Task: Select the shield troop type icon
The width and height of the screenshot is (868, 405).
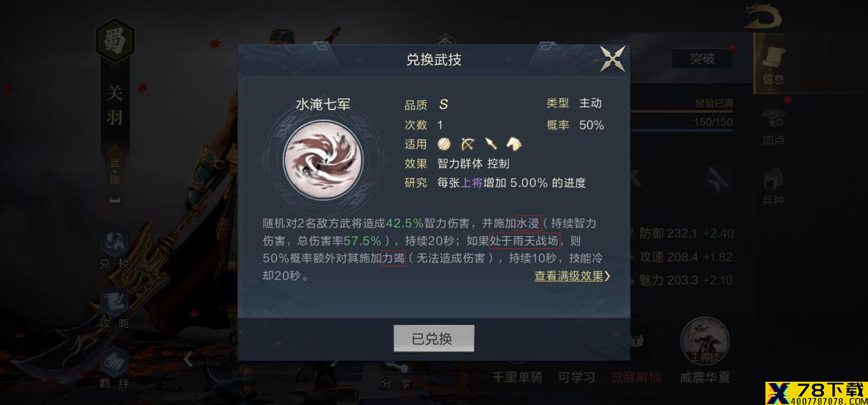Action: coord(445,144)
